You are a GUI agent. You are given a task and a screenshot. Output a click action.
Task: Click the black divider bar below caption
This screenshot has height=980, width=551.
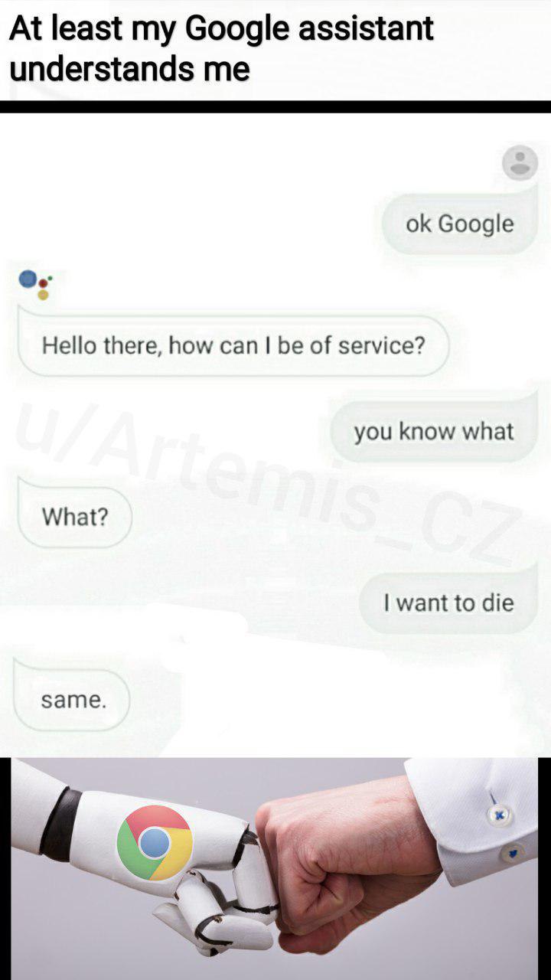tap(275, 106)
